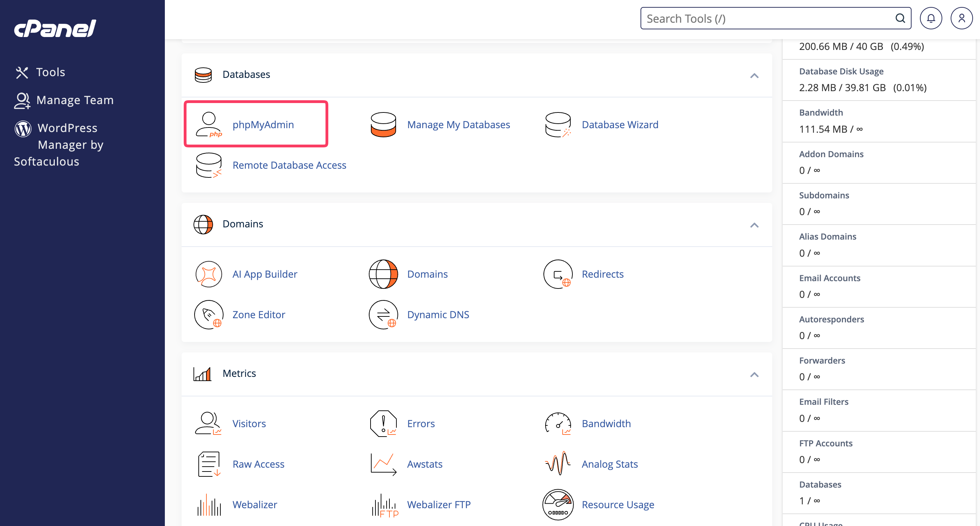Open the Raw Access link

point(258,464)
